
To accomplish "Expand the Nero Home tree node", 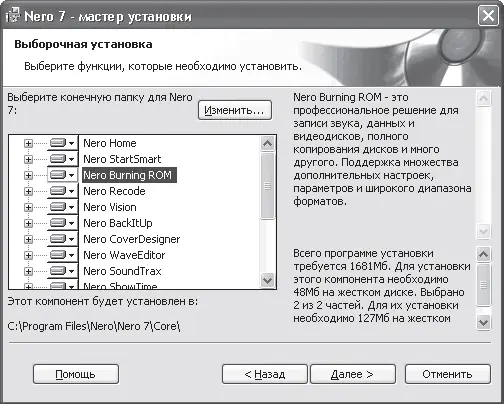I will 28,143.
